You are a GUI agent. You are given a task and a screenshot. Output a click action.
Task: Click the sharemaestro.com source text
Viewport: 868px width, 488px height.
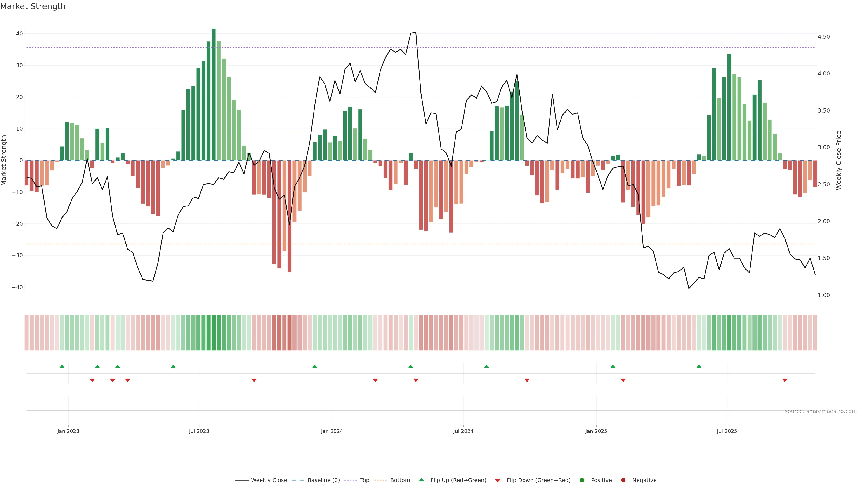point(821,411)
